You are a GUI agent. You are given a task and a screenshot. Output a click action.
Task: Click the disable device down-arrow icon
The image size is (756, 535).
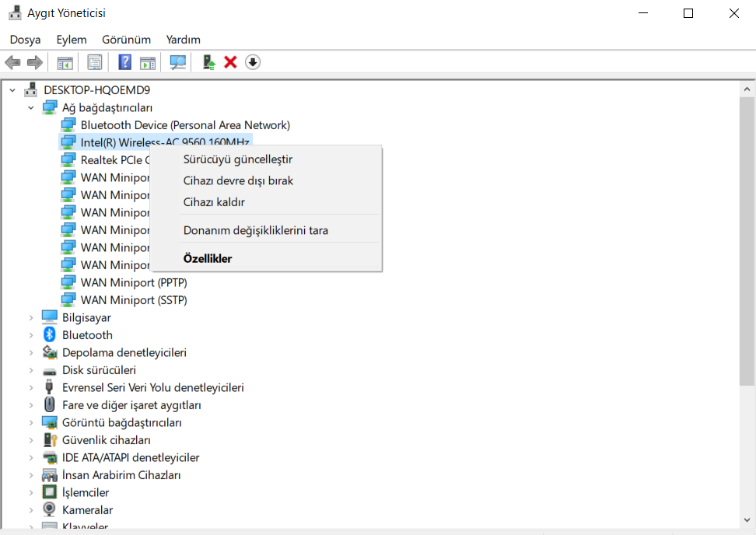(252, 61)
